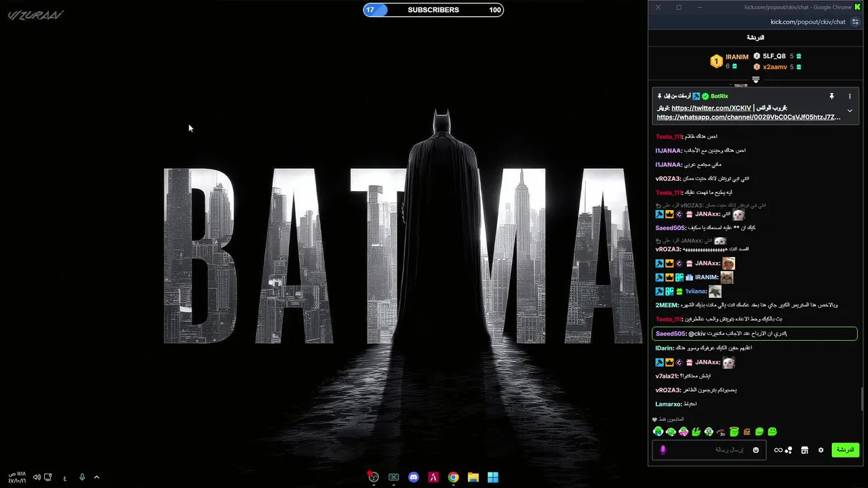Expand the pinned message chevron
Viewport: 868px width, 488px height.
coord(850,111)
